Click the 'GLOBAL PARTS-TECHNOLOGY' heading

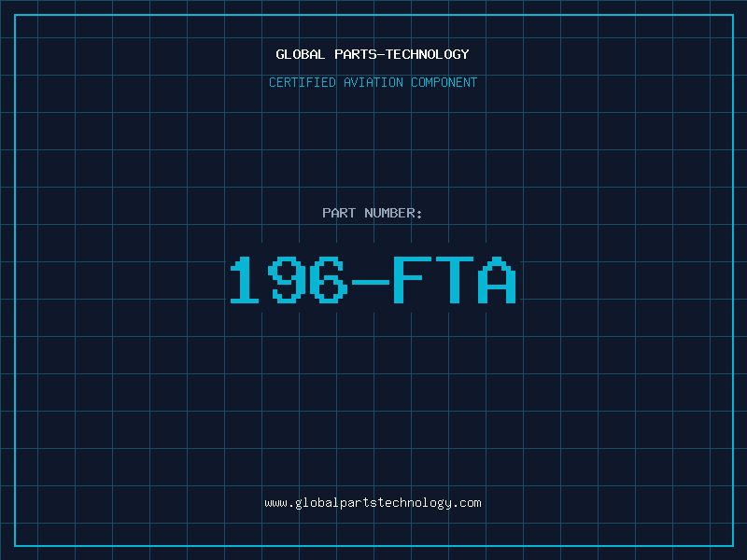click(373, 54)
